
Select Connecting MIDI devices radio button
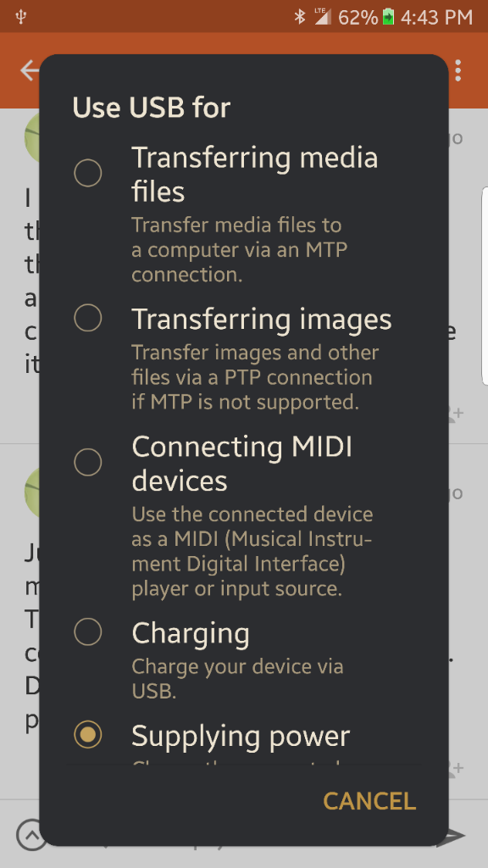[88, 462]
